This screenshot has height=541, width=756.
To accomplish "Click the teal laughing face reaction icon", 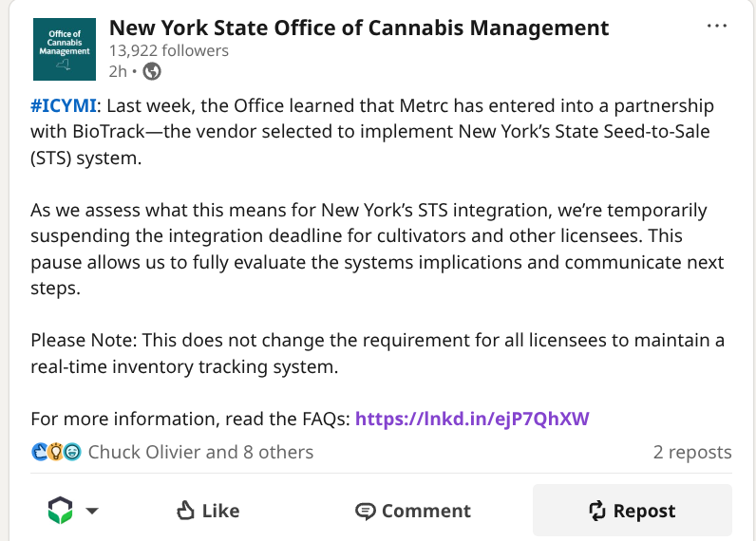I will (x=71, y=452).
